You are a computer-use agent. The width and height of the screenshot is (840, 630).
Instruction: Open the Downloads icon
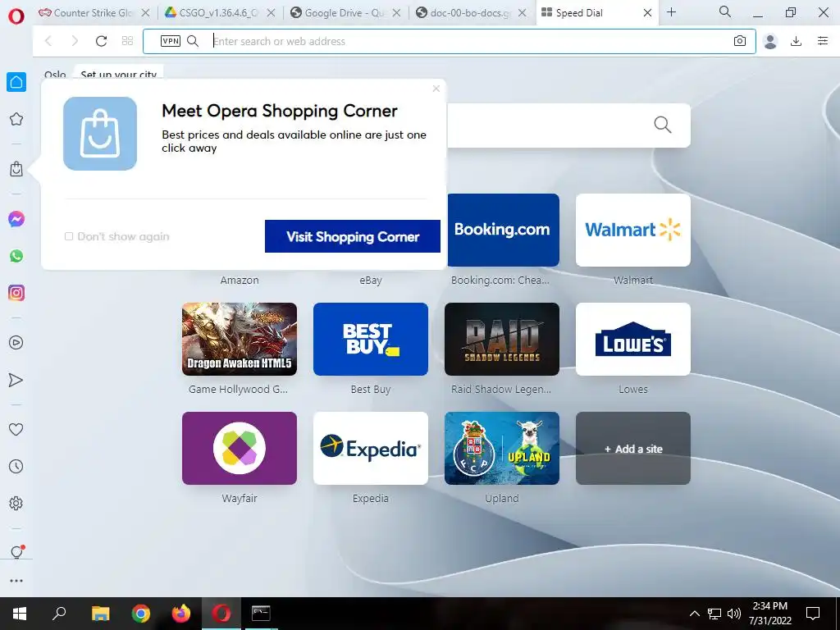[x=796, y=41]
